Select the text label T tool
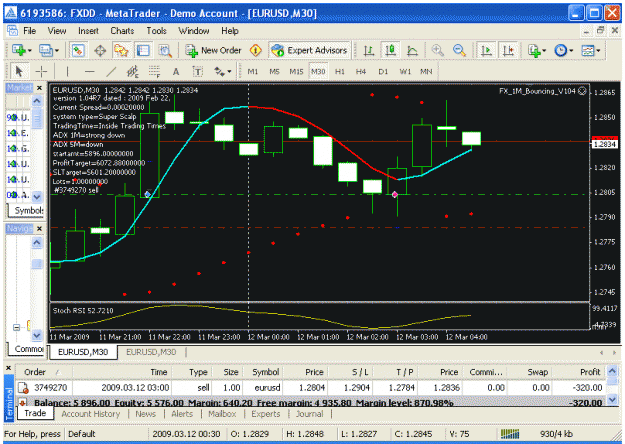The width and height of the screenshot is (625, 444). [198, 72]
